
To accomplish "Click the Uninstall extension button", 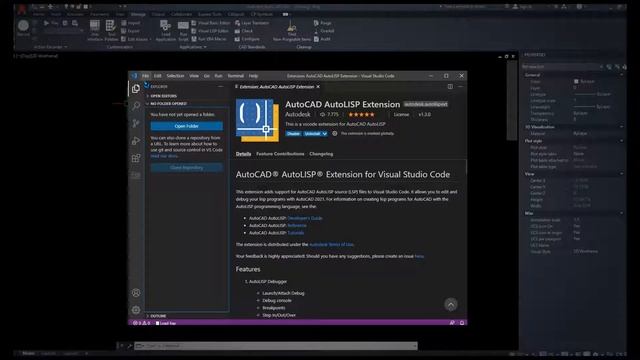I will [312, 133].
